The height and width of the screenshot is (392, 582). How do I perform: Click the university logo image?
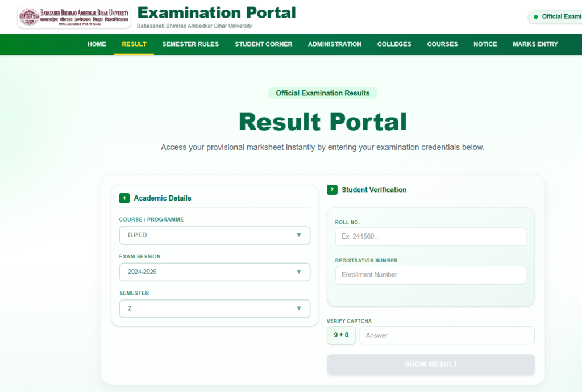(74, 16)
